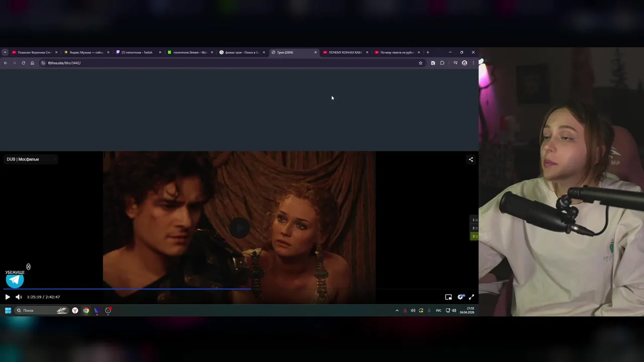644x362 pixels.
Task: Reload the current page
Action: [x=23, y=63]
